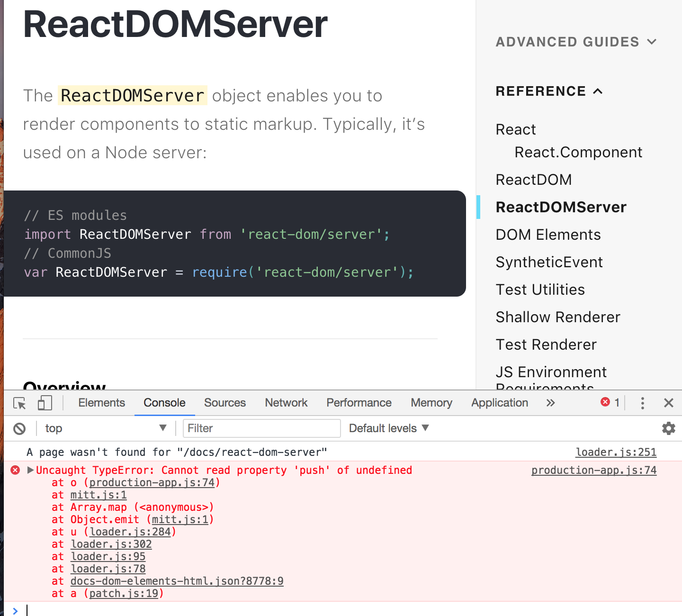The height and width of the screenshot is (616, 682).
Task: Open the patch.js:19 stack link
Action: (x=124, y=593)
